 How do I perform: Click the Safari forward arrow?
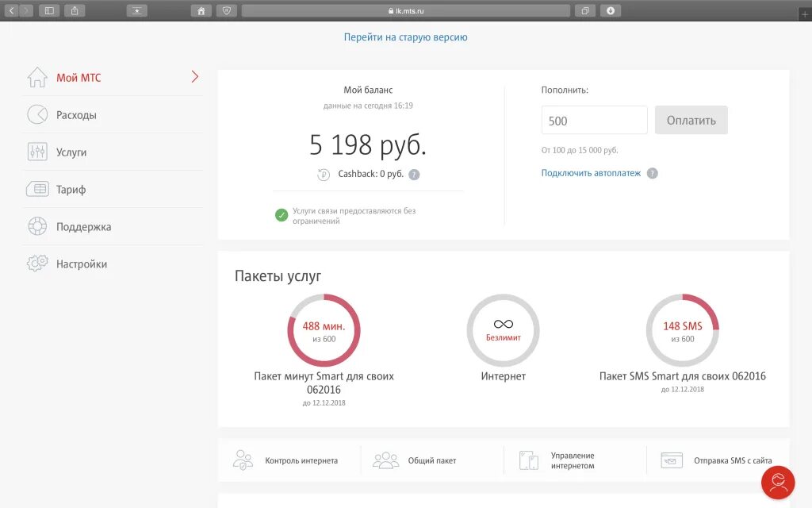pyautogui.click(x=26, y=10)
